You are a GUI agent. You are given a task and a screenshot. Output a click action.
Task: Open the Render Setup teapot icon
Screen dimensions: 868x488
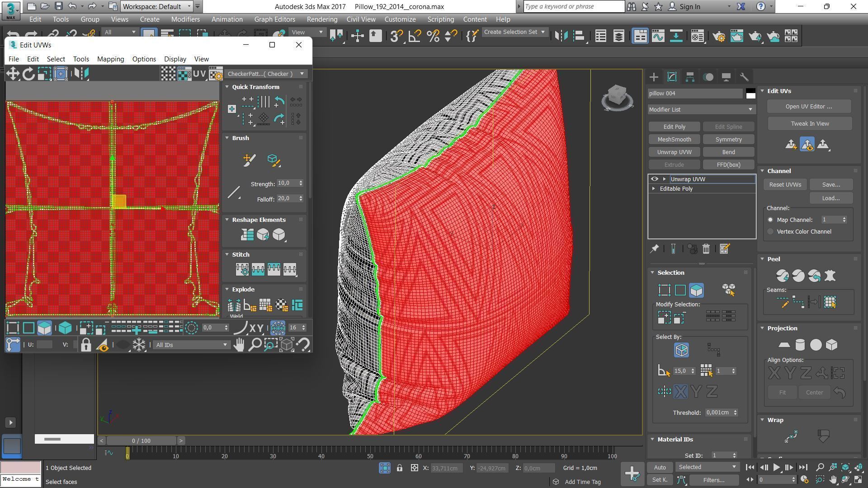[x=719, y=36]
